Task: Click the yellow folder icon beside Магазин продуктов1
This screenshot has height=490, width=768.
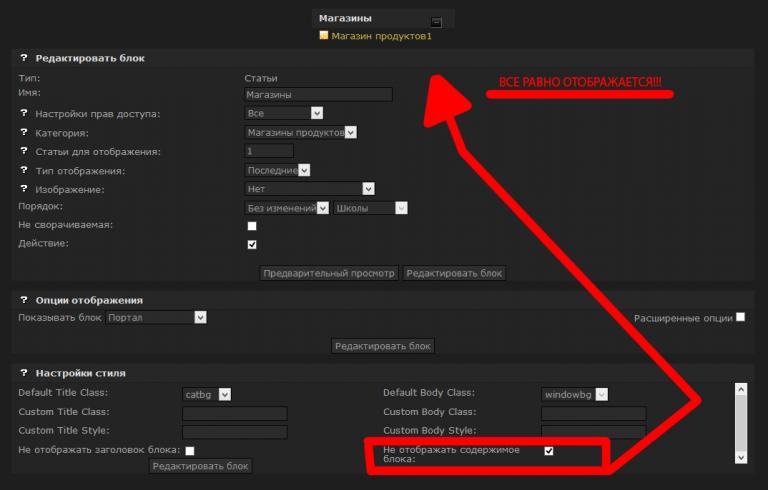Action: [x=323, y=35]
